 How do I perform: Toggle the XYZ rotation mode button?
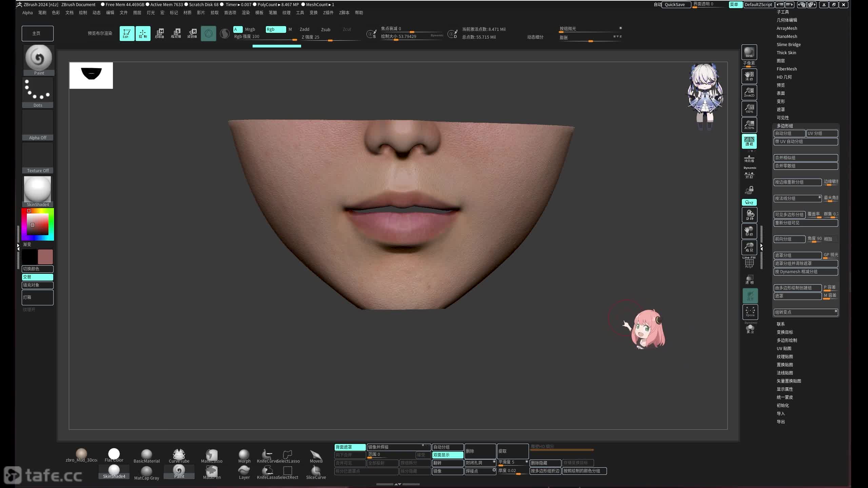[x=749, y=202]
